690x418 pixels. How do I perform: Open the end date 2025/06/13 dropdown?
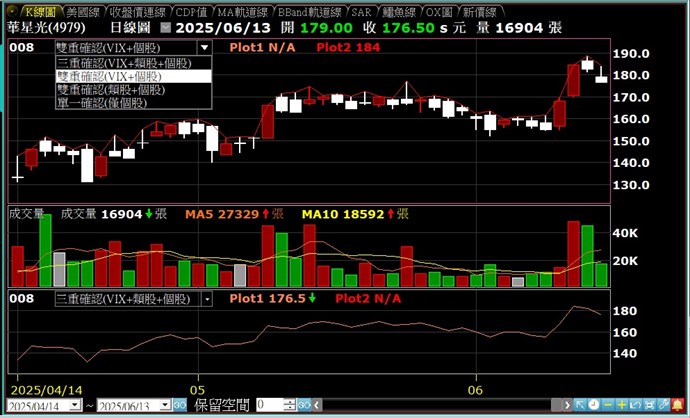coord(165,405)
